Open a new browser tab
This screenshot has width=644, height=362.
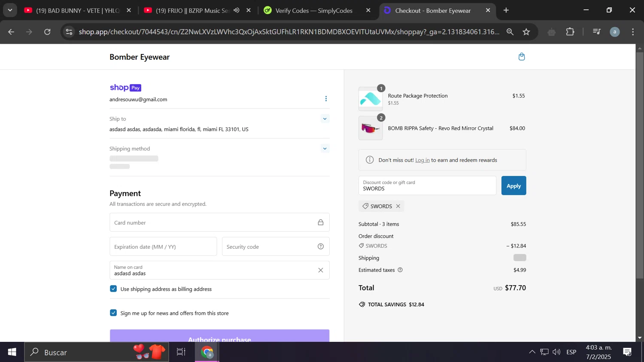pyautogui.click(x=506, y=10)
